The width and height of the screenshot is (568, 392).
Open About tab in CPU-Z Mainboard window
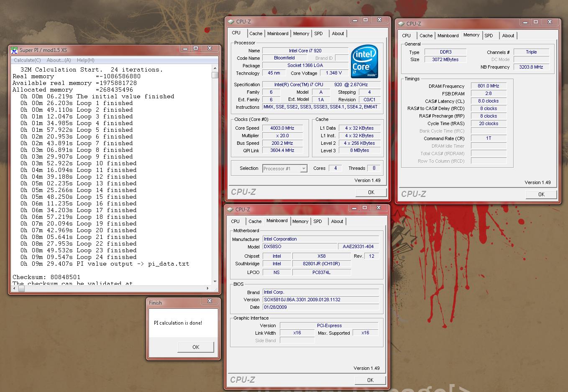click(x=337, y=221)
